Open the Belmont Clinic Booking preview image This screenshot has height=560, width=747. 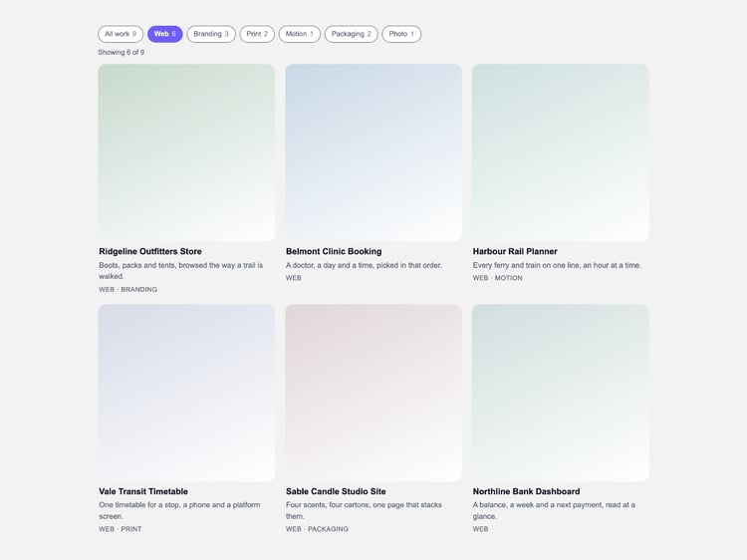click(373, 152)
